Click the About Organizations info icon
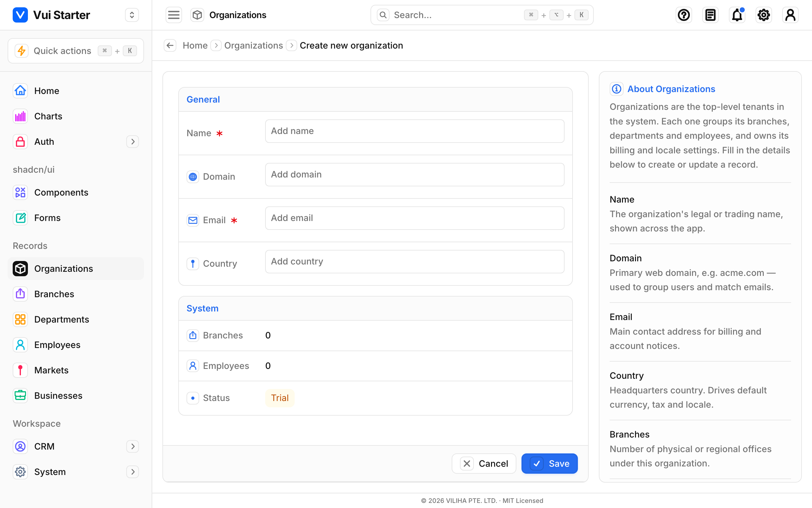Screen dimensions: 812x508 point(616,89)
